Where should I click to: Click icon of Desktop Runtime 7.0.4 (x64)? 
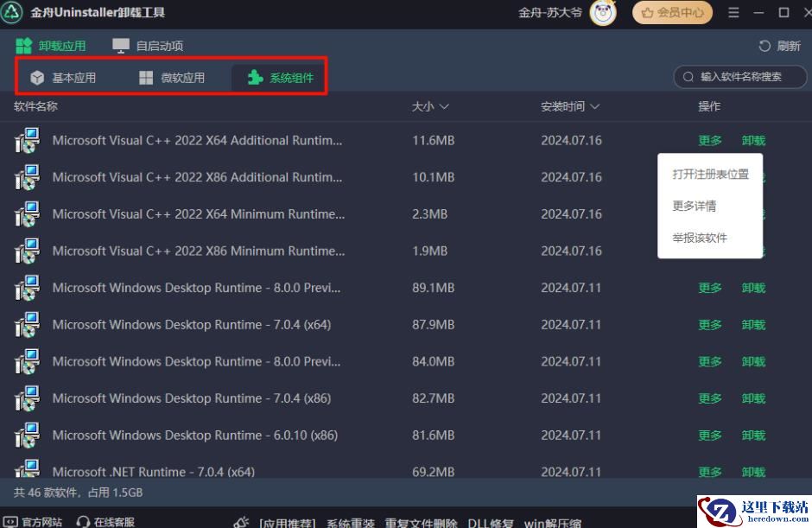pos(27,324)
